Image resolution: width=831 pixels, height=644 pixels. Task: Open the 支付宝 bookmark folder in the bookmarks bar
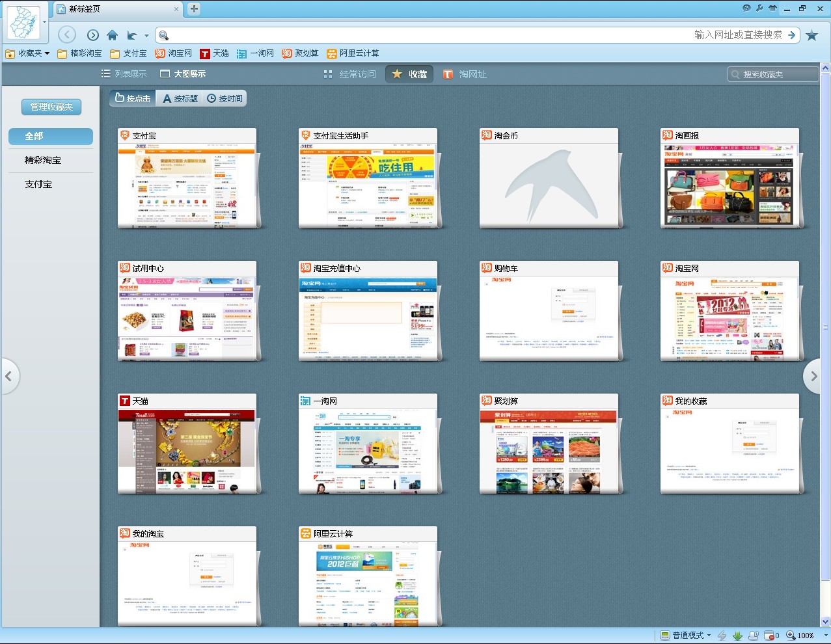[x=128, y=53]
